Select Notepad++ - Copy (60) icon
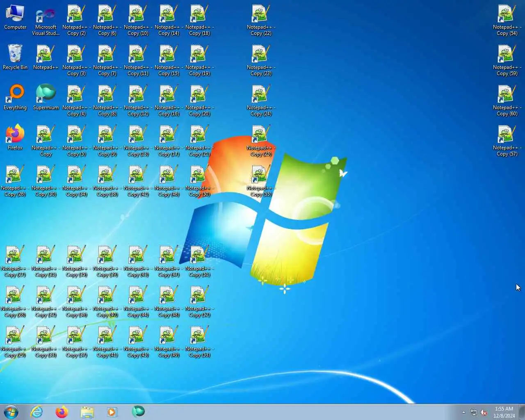This screenshot has height=420, width=525. point(507,100)
